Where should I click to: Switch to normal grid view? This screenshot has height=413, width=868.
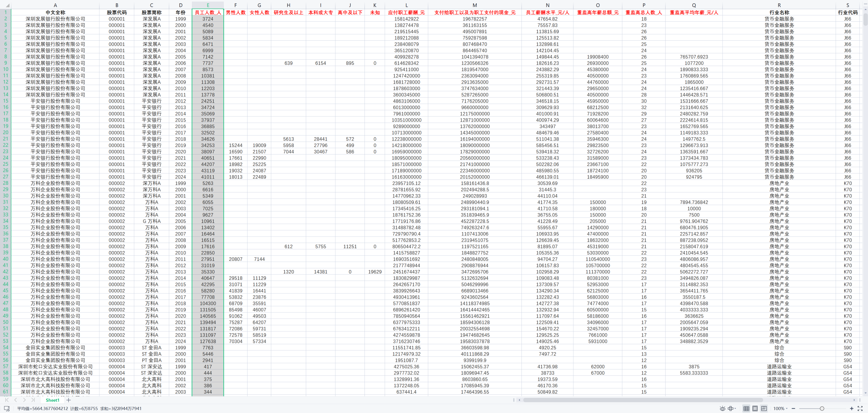click(746, 408)
